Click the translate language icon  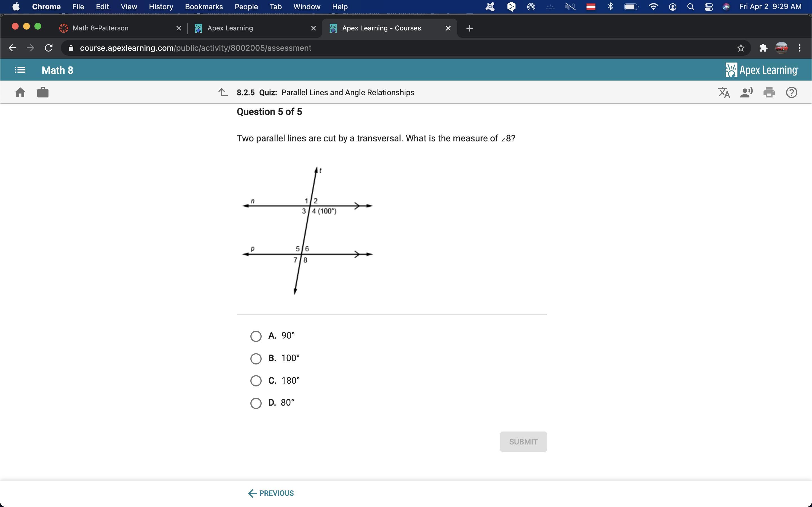coord(724,92)
